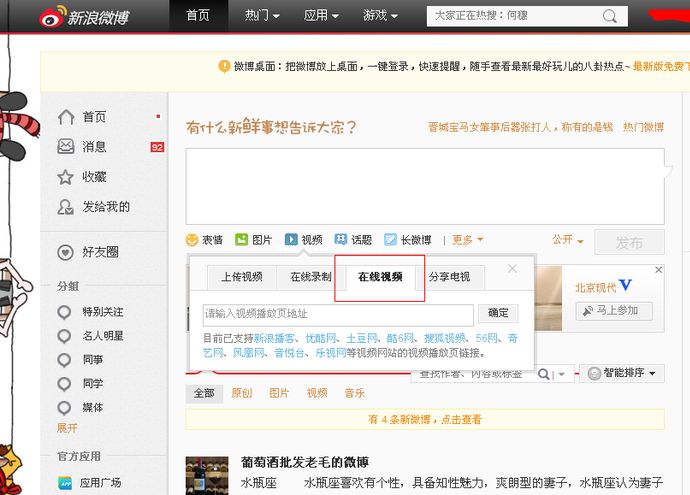The width and height of the screenshot is (690, 495).
Task: Open the 更多 dropdown in composer toolbar
Action: click(x=467, y=240)
